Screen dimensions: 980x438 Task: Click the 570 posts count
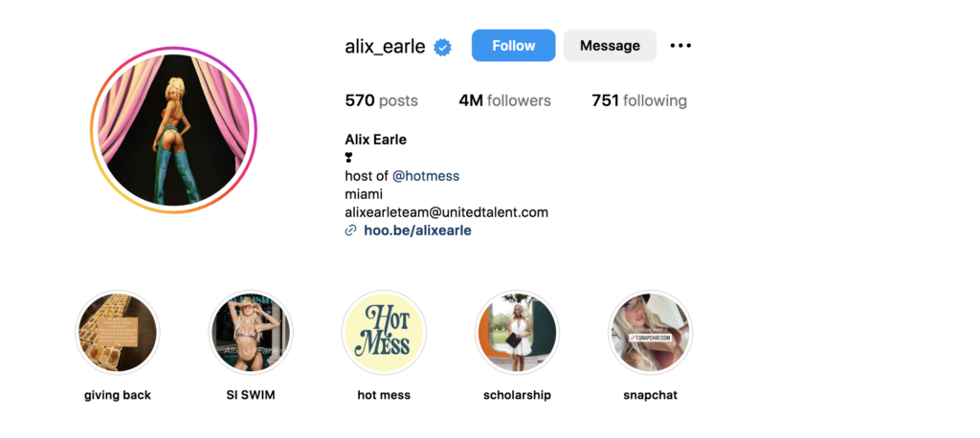[x=381, y=100]
